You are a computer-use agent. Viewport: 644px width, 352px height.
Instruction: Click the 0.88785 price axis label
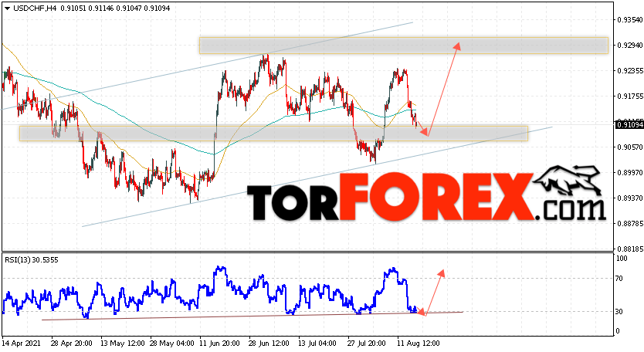(630, 223)
